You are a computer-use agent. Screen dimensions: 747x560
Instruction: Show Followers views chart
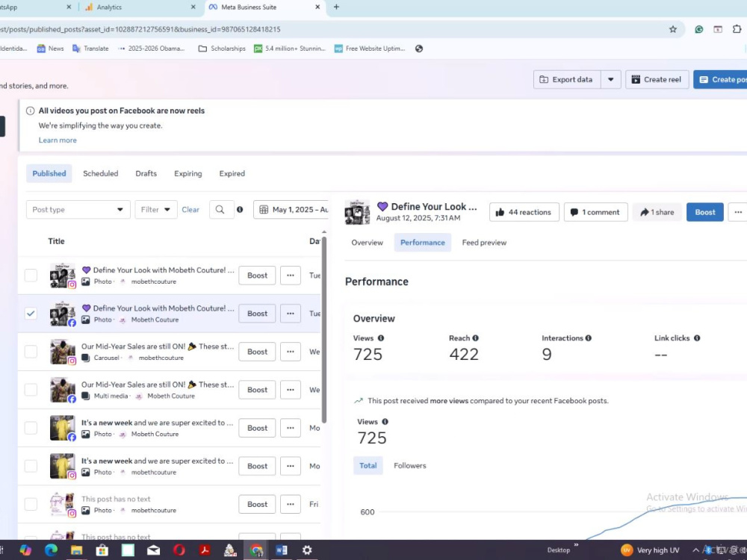409,466
